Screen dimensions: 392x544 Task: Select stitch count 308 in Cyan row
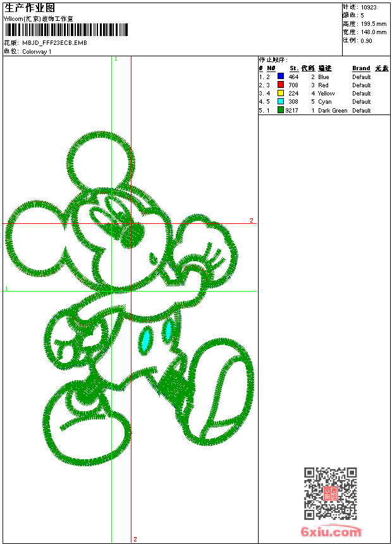293,102
